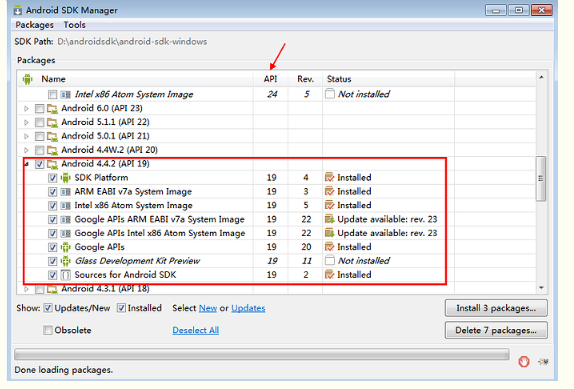Expand the Android 6.0 (API 23) tree node
574x389 pixels.
click(x=26, y=109)
